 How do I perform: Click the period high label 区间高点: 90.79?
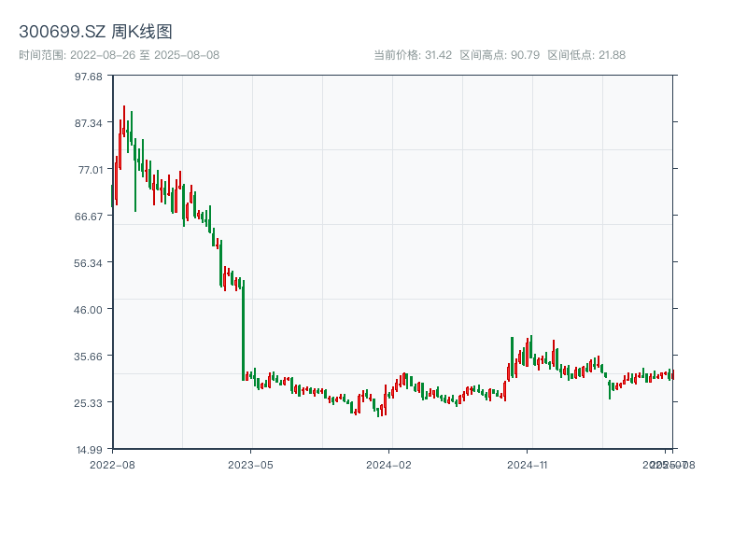500,55
